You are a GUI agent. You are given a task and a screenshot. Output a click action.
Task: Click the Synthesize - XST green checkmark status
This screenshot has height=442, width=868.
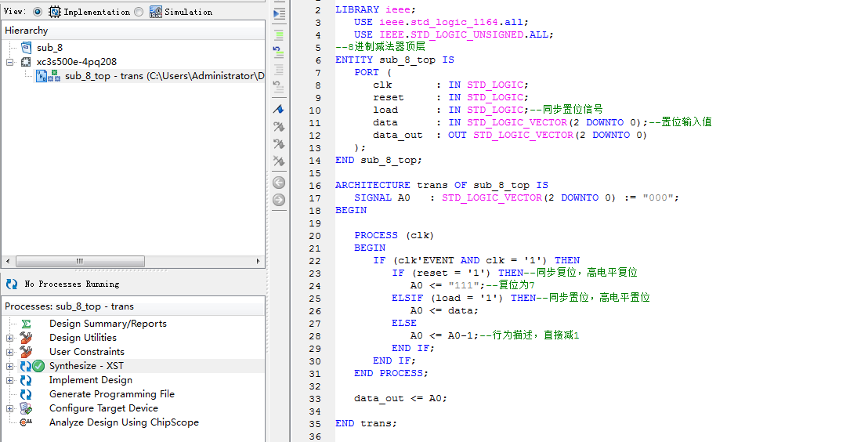[38, 366]
